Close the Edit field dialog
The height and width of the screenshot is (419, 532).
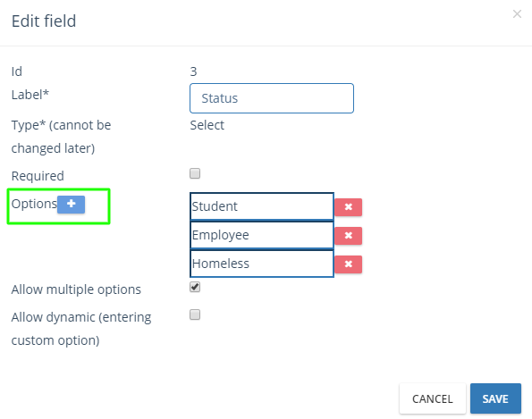517,14
